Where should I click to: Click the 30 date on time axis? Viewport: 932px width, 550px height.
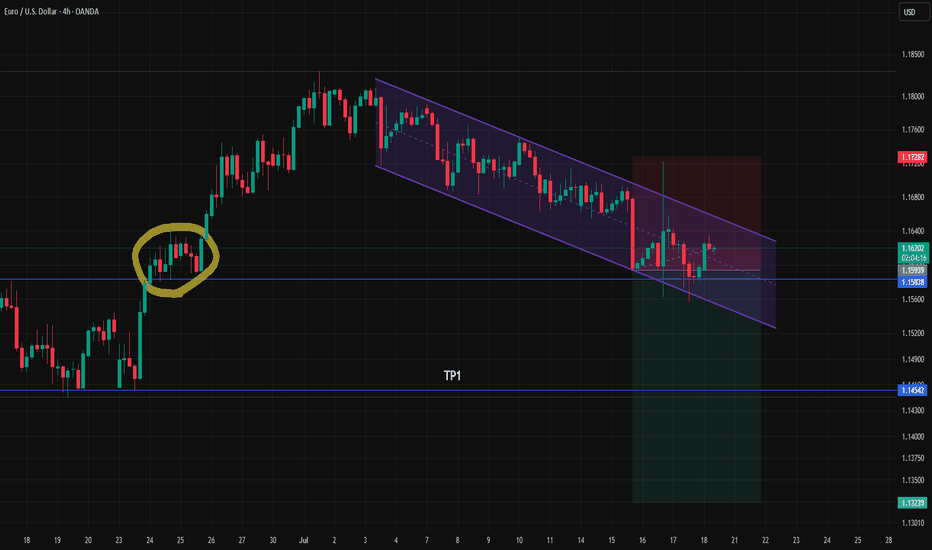click(x=273, y=540)
